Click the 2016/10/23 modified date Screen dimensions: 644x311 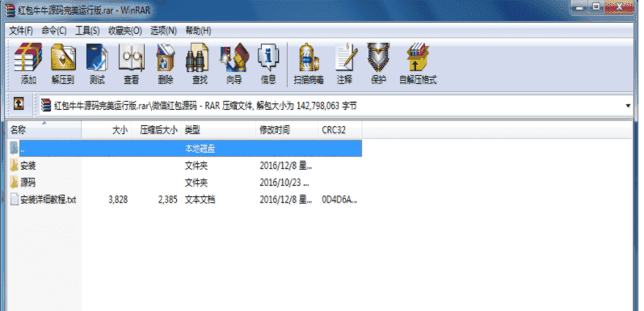click(x=284, y=182)
